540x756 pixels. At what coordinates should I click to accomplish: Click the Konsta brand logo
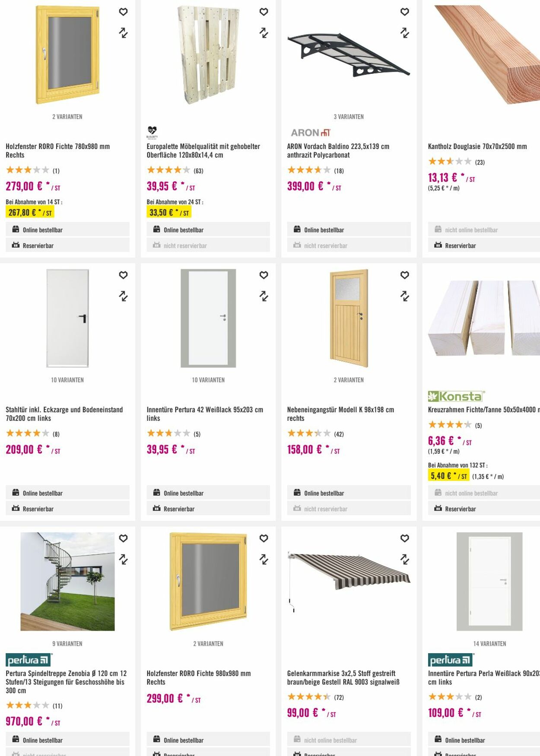[456, 396]
